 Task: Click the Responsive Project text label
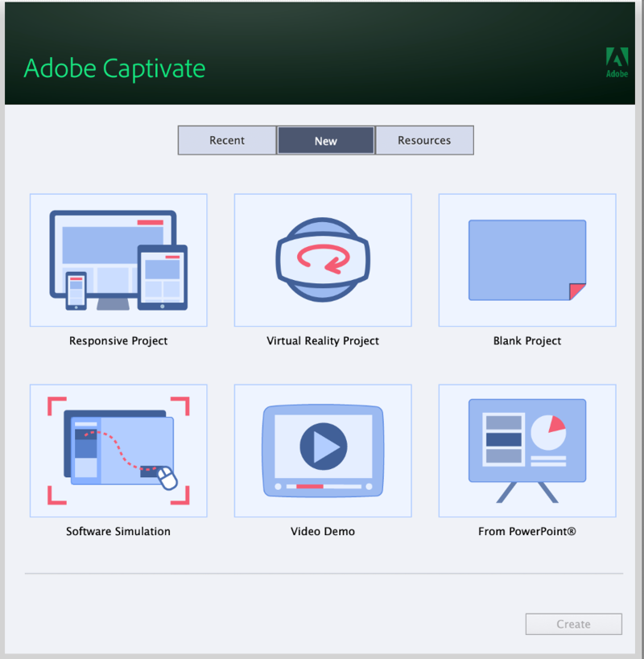[x=118, y=341]
